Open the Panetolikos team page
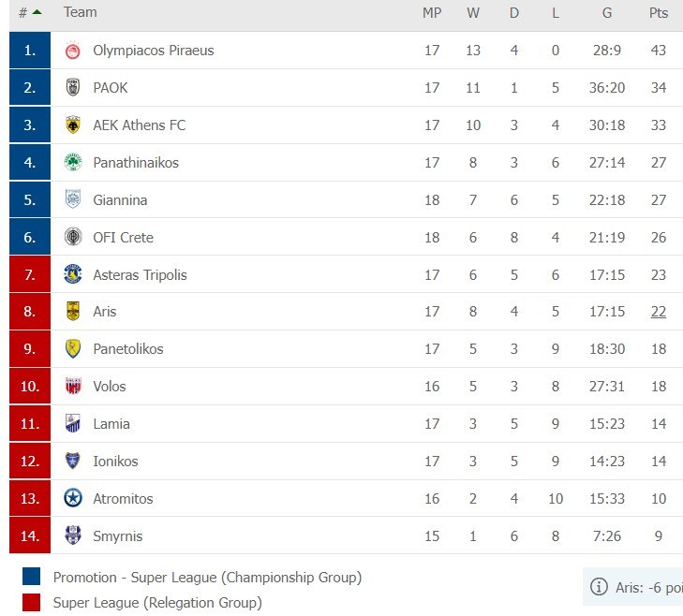Viewport: 683px width, 616px height. [x=127, y=349]
